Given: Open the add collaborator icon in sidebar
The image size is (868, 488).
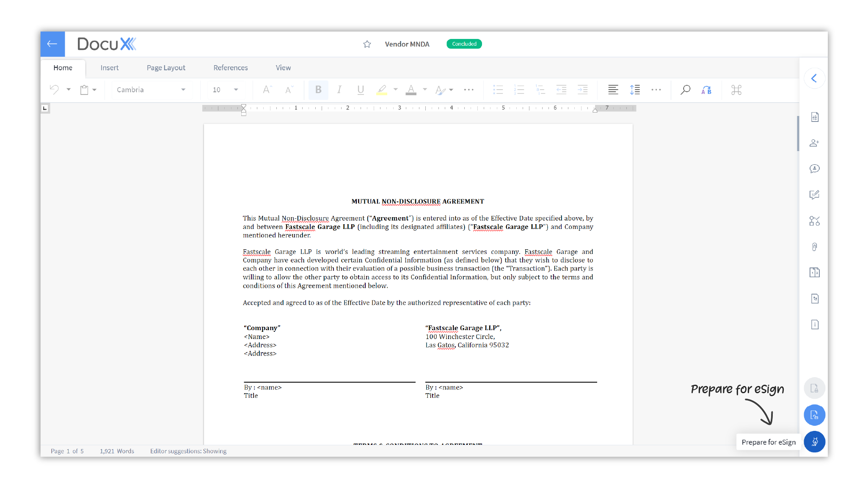Looking at the screenshot, I should (815, 143).
